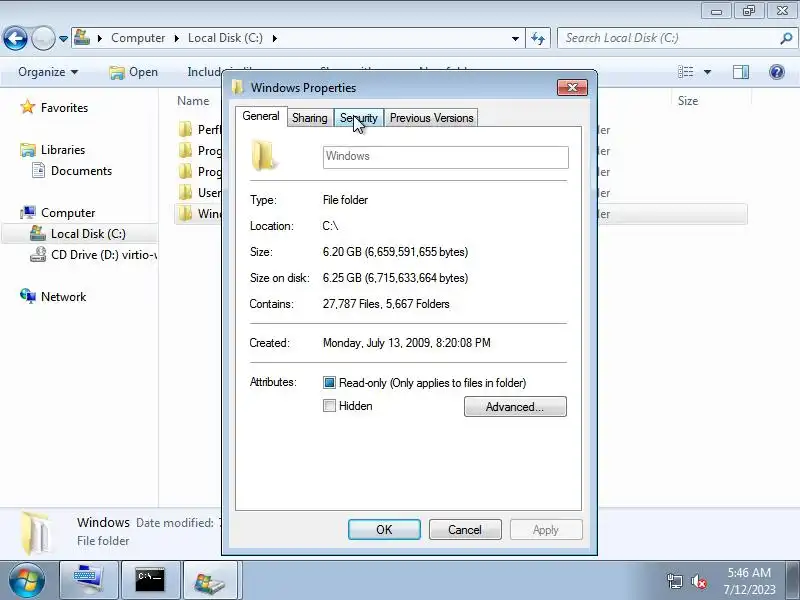This screenshot has width=800, height=600.
Task: Open the Organize menu
Action: 48,72
